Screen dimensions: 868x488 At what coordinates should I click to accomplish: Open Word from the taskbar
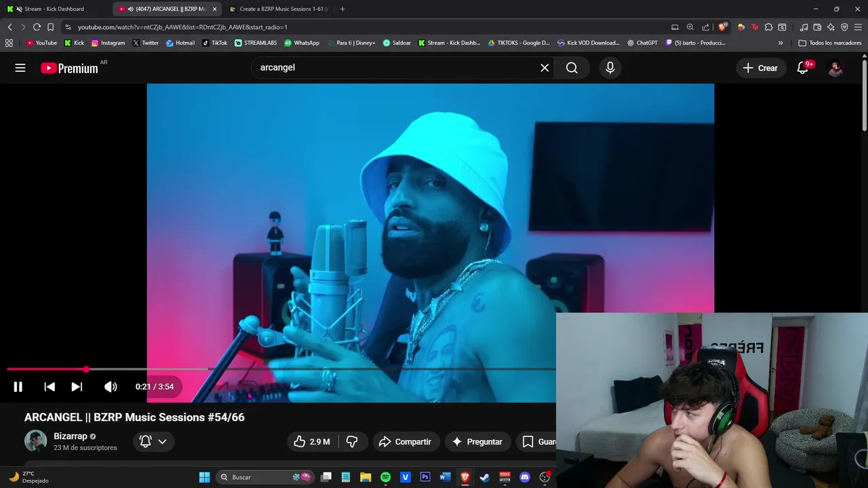tap(445, 477)
